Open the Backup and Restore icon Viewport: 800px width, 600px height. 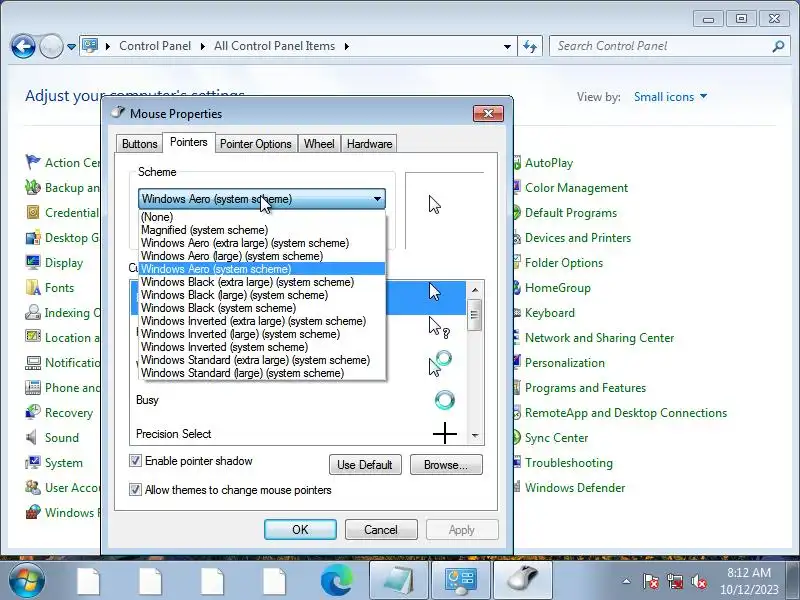pos(33,187)
